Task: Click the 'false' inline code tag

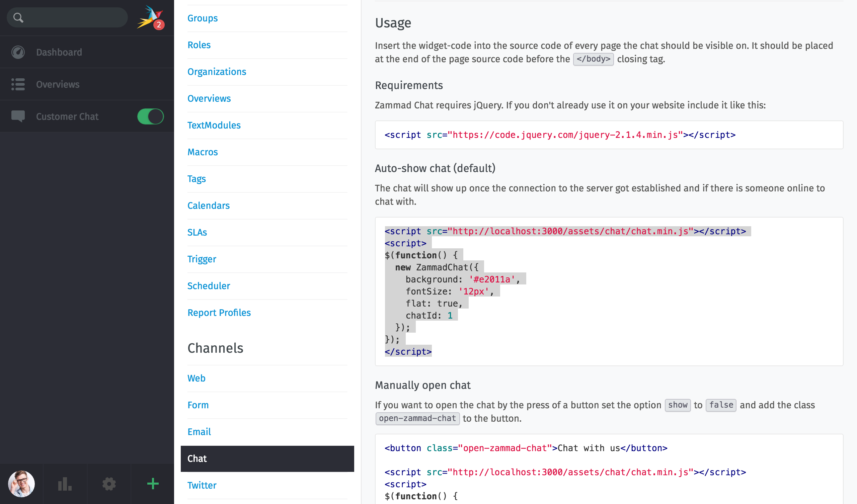Action: point(721,405)
